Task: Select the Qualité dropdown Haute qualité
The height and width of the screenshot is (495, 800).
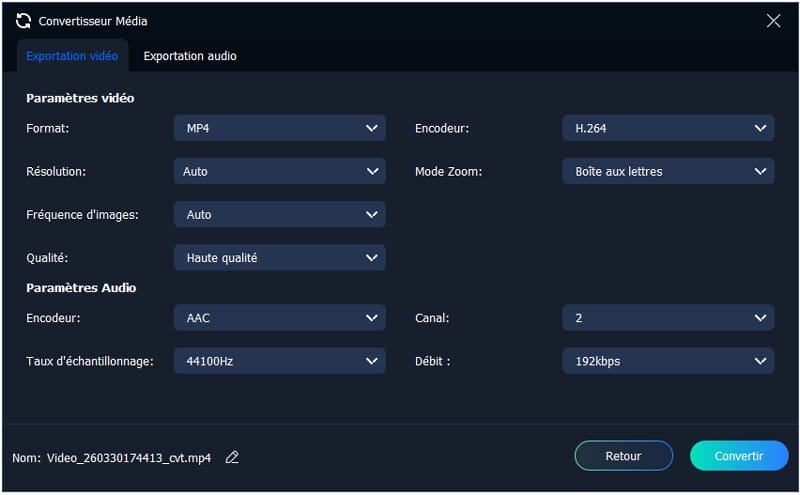Action: [279, 257]
